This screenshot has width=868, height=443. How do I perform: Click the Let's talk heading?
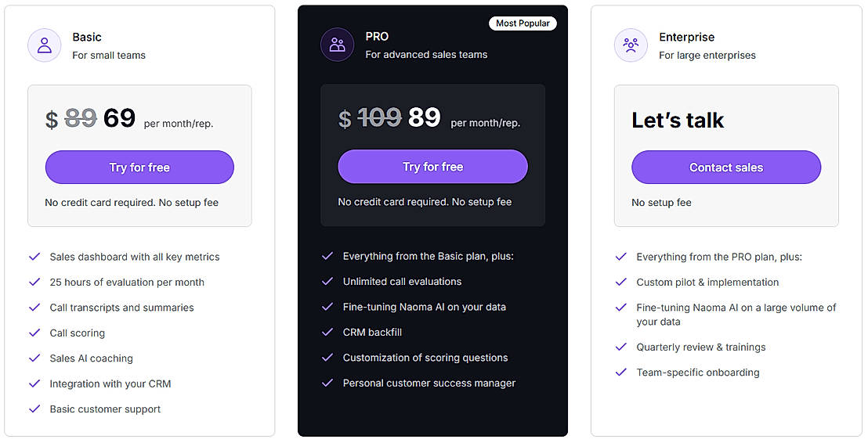pos(678,120)
